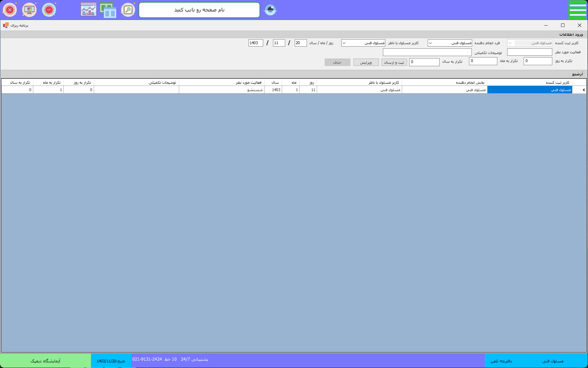This screenshot has width=588, height=368.
Task: Click the eye icon beside the search box
Action: point(270,10)
